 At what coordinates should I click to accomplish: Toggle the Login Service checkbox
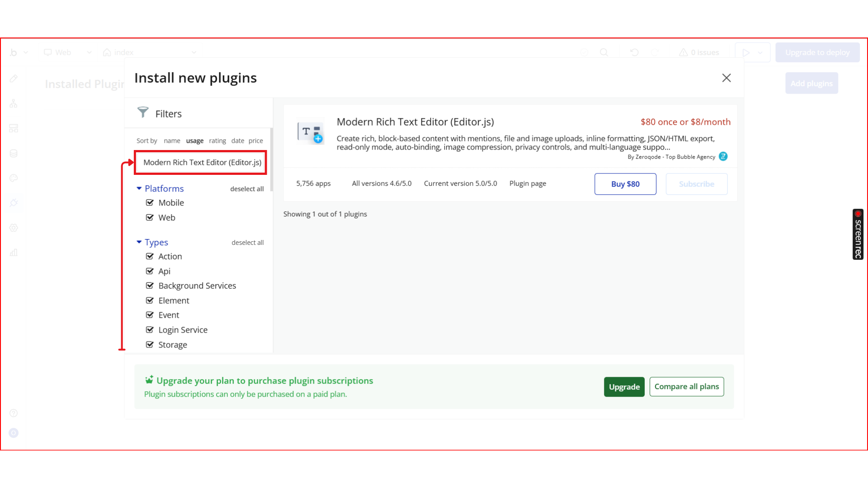point(150,330)
